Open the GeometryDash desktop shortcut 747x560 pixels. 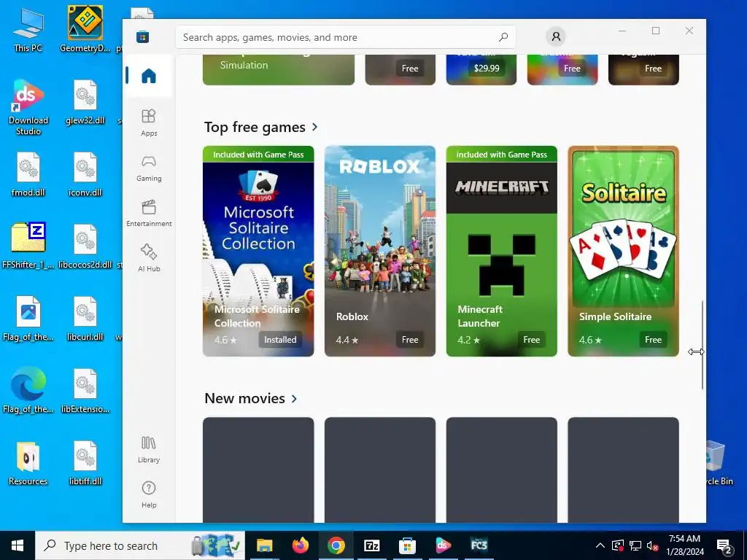point(85,28)
